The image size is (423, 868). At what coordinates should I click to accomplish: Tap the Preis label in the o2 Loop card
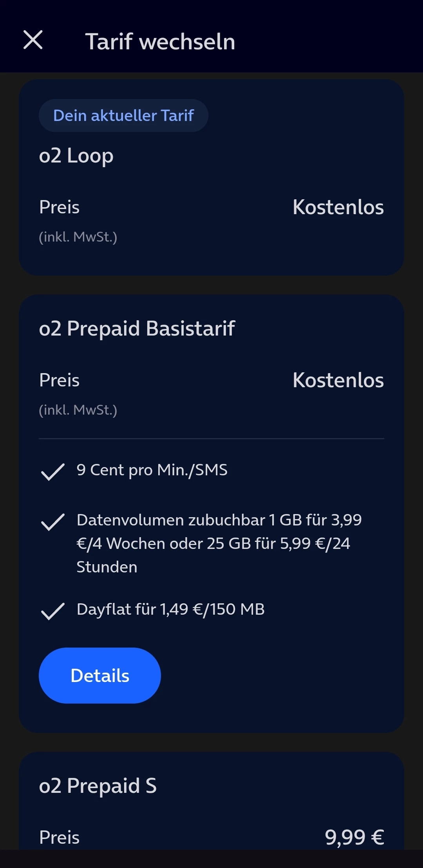point(60,207)
